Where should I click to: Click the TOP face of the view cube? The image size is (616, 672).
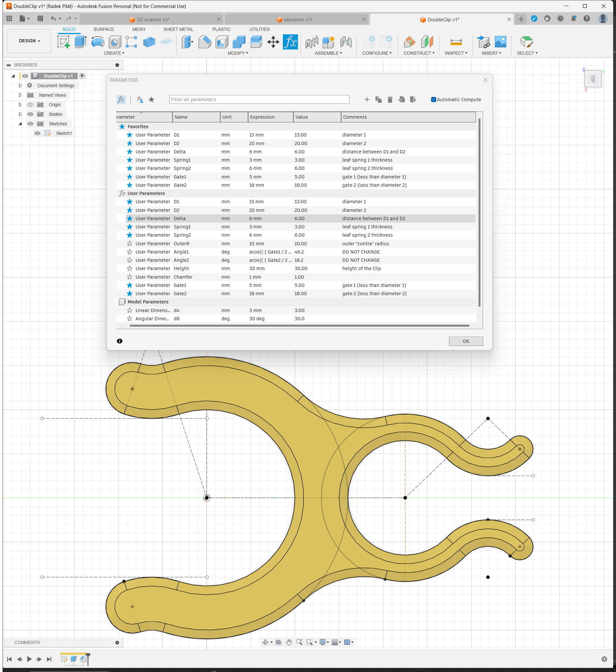593,79
